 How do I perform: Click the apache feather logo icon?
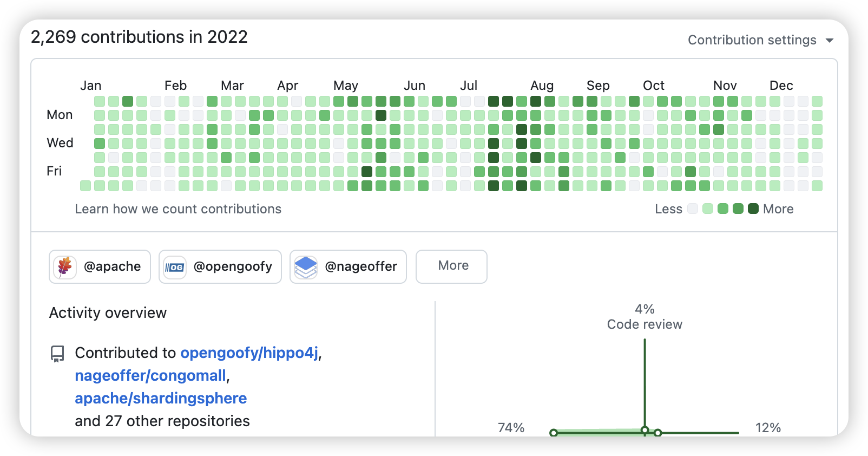(x=65, y=266)
